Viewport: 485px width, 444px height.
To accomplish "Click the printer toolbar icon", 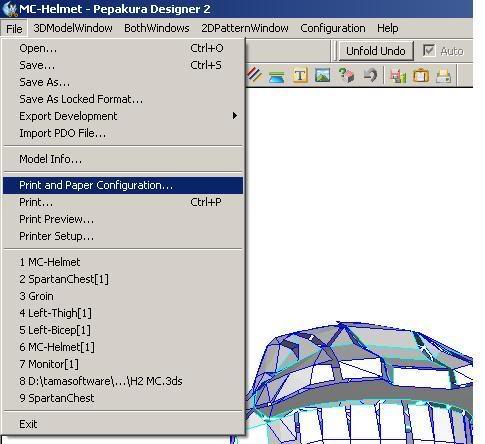I will 444,76.
